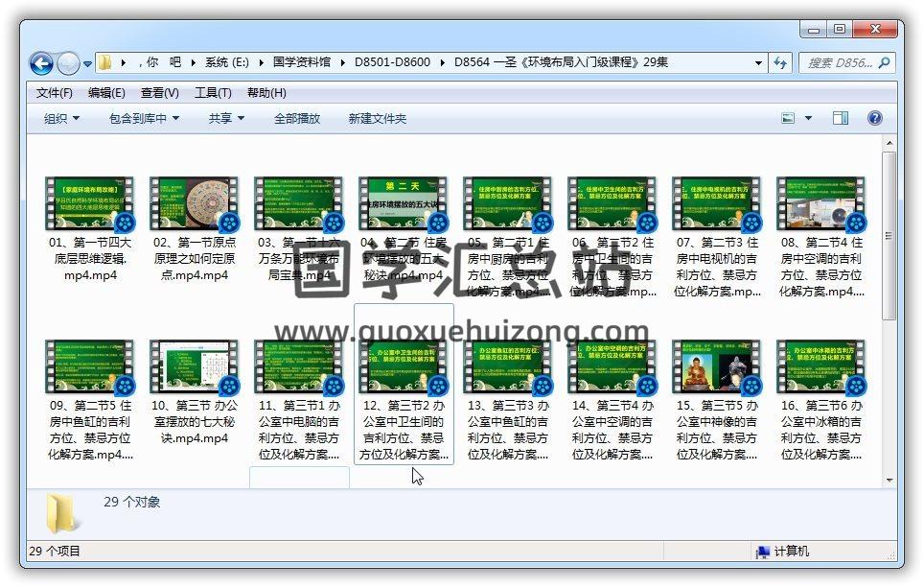Expand the view options dropdown arrow

coord(808,119)
